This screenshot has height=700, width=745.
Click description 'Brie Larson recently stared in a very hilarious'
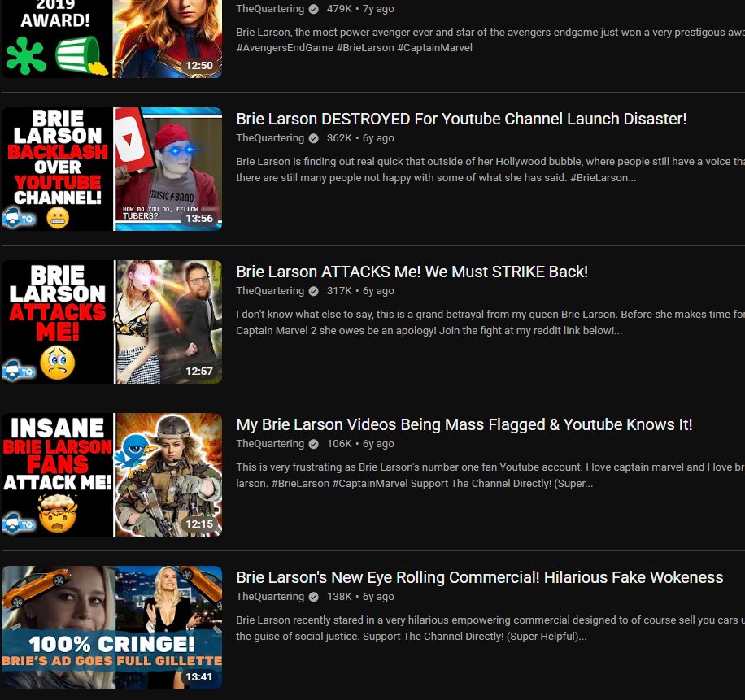(x=490, y=628)
